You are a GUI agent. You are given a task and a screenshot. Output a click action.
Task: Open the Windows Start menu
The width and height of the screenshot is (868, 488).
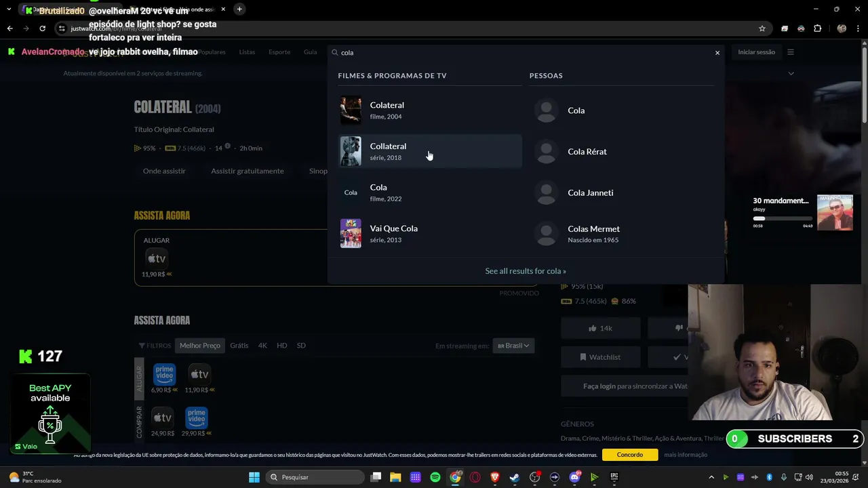click(x=254, y=477)
